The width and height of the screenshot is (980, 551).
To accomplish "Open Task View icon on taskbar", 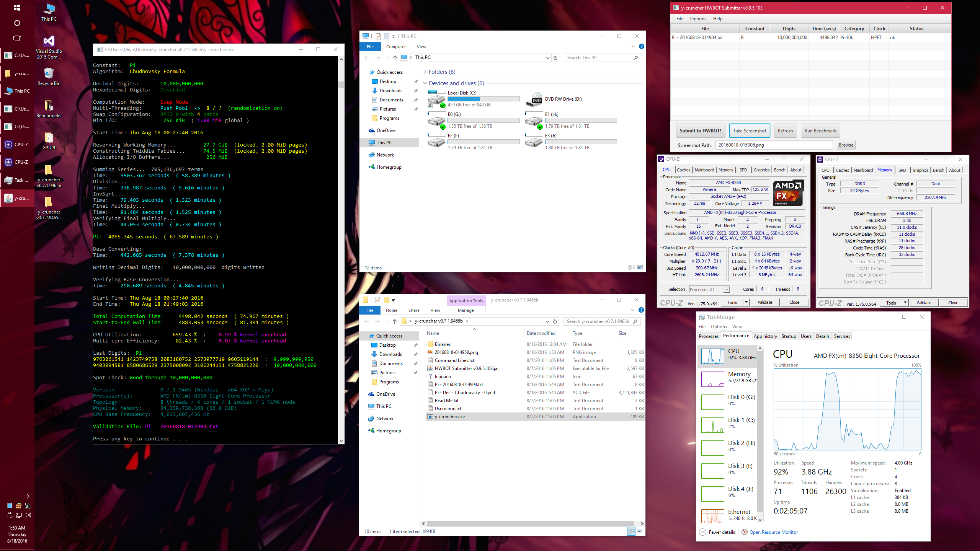I will point(17,38).
